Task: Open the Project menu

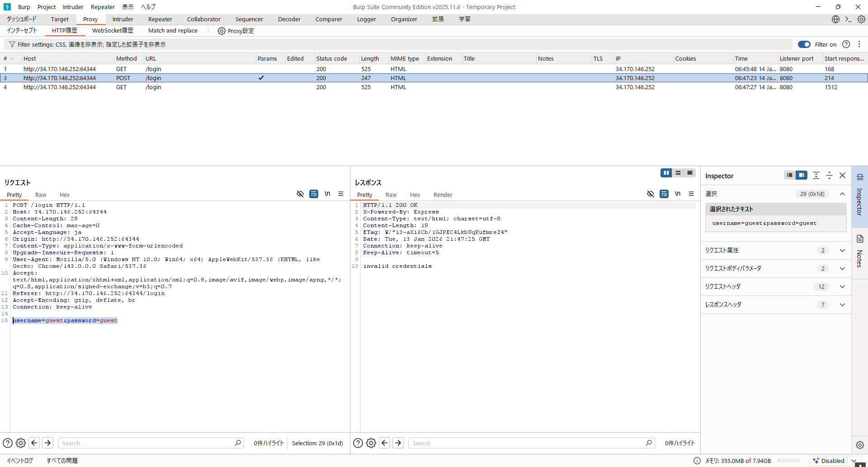Action: (47, 7)
